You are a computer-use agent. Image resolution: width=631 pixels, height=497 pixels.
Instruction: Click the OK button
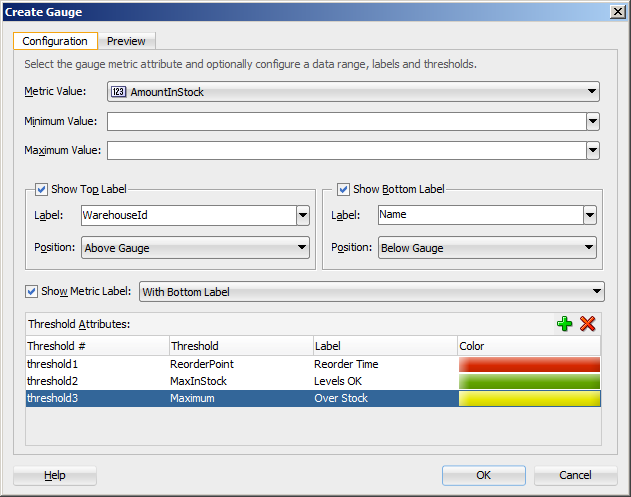tap(484, 475)
